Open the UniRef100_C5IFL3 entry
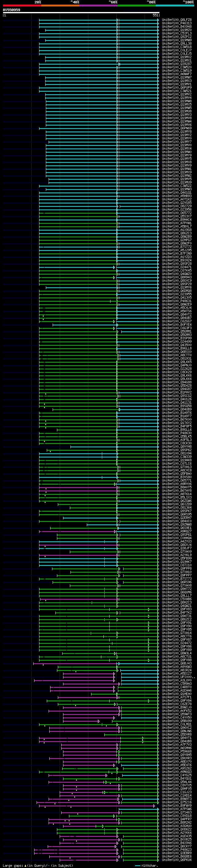Screen dimensions: 197x868 click(177, 33)
